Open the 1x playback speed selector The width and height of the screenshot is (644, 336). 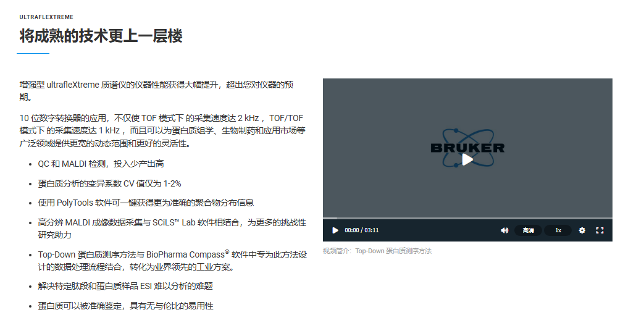click(558, 230)
